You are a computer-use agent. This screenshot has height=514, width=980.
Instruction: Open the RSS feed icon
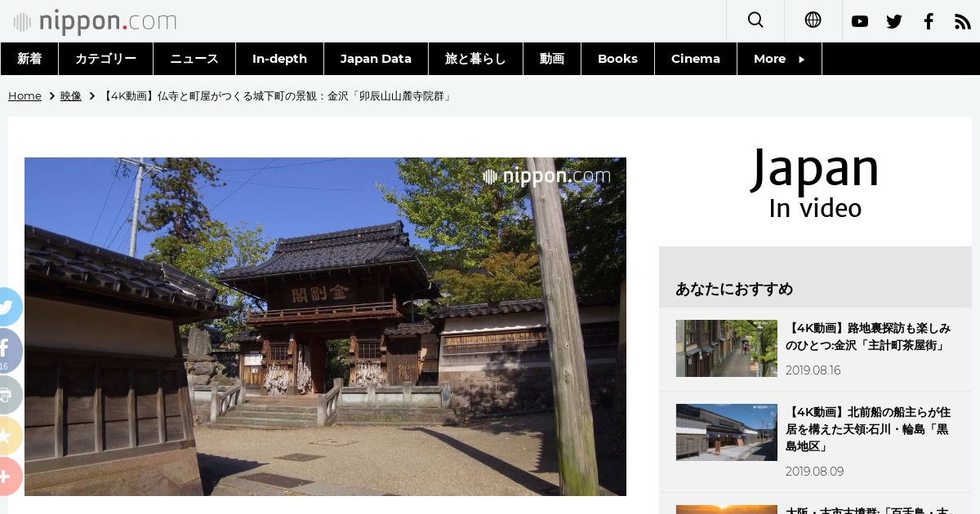(963, 22)
